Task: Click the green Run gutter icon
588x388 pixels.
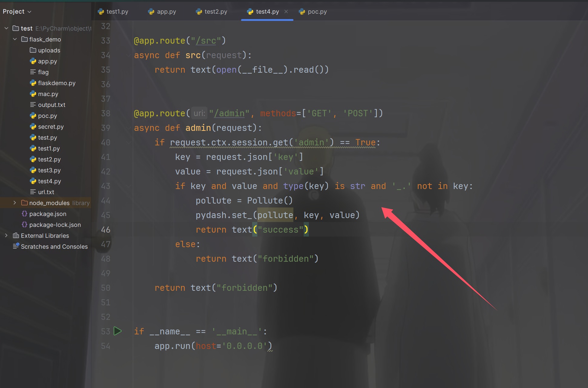Action: click(117, 331)
